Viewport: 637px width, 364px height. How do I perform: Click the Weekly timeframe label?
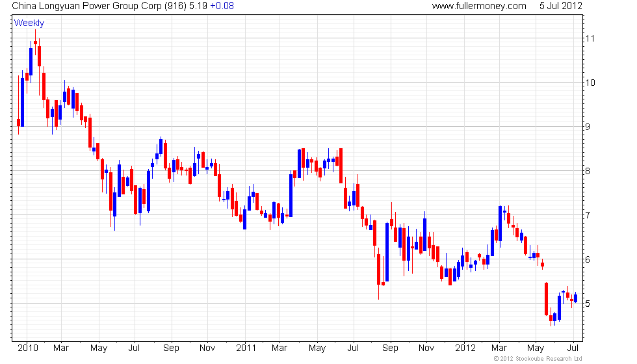pyautogui.click(x=29, y=23)
